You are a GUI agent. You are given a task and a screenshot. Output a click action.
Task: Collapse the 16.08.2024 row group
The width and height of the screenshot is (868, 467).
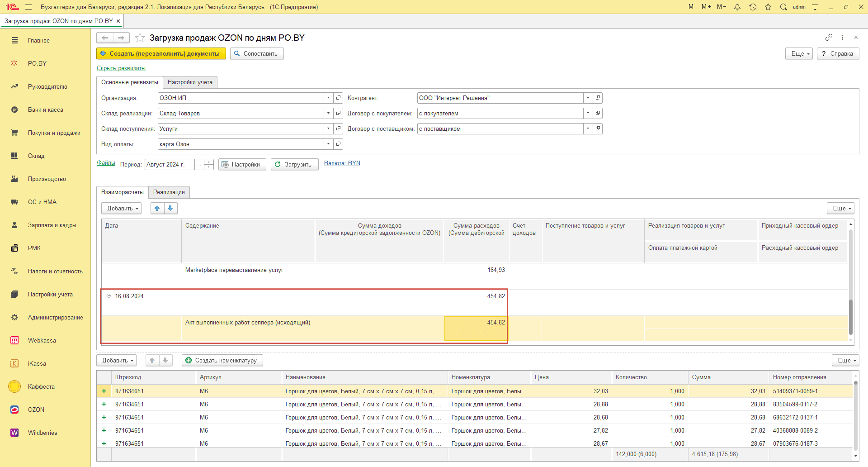108,296
